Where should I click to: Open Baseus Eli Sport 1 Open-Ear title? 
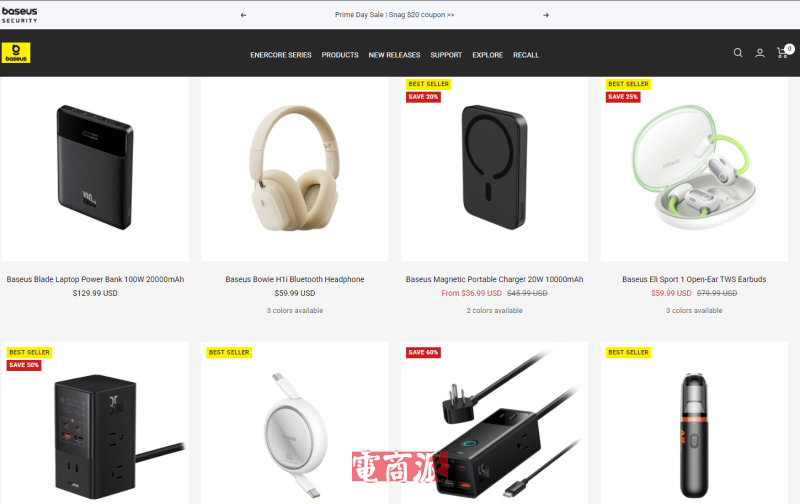click(x=694, y=279)
